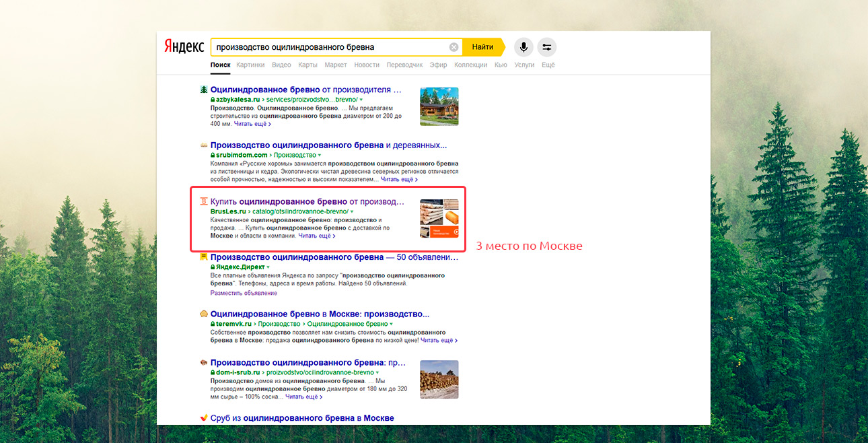Open the log pile thumbnail for dom-i-srub.ru
The height and width of the screenshot is (443, 868).
tap(439, 380)
